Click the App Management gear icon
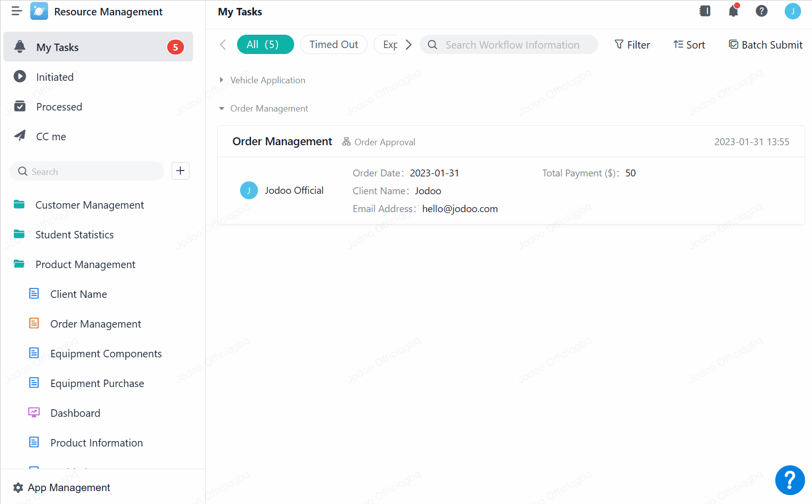812x504 pixels. pos(18,488)
